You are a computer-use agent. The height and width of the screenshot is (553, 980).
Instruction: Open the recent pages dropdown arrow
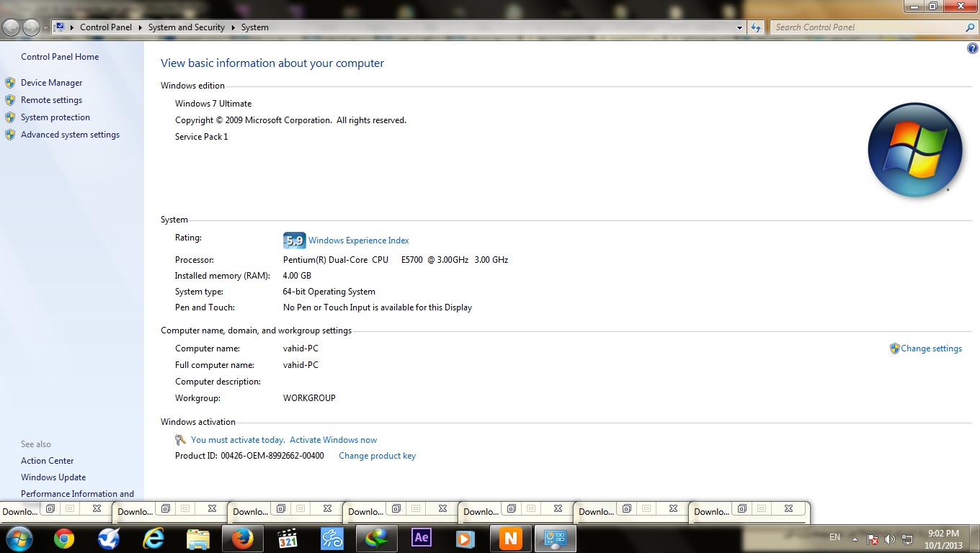click(45, 27)
